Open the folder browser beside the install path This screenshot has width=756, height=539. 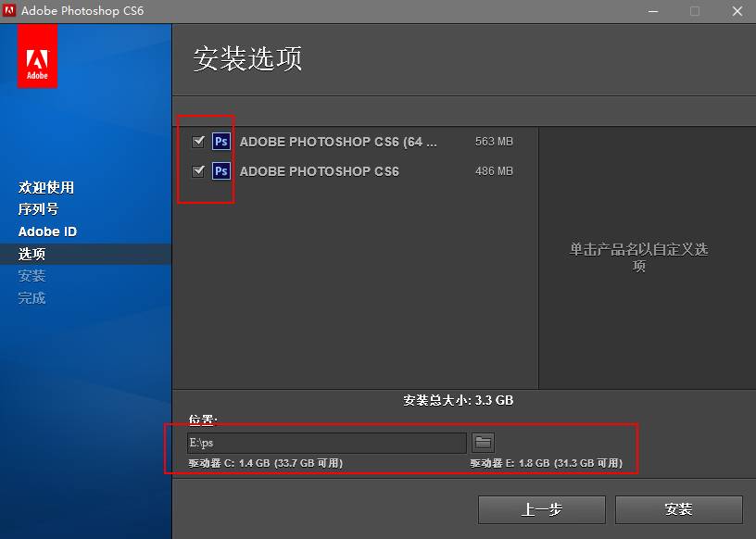click(x=483, y=442)
